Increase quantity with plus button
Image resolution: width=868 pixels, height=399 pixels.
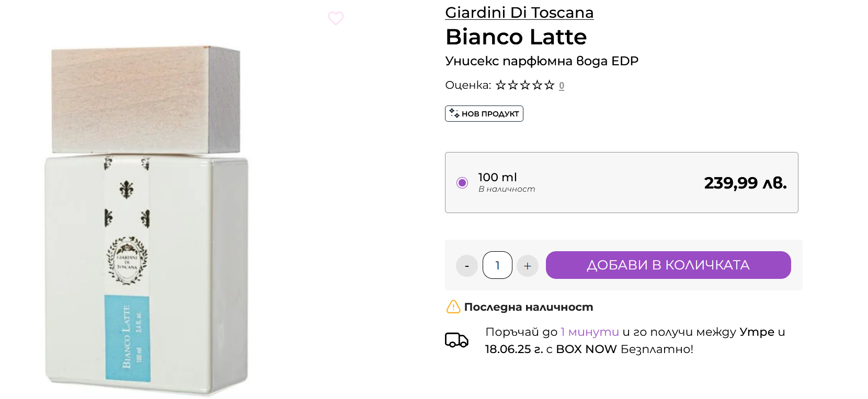click(528, 266)
